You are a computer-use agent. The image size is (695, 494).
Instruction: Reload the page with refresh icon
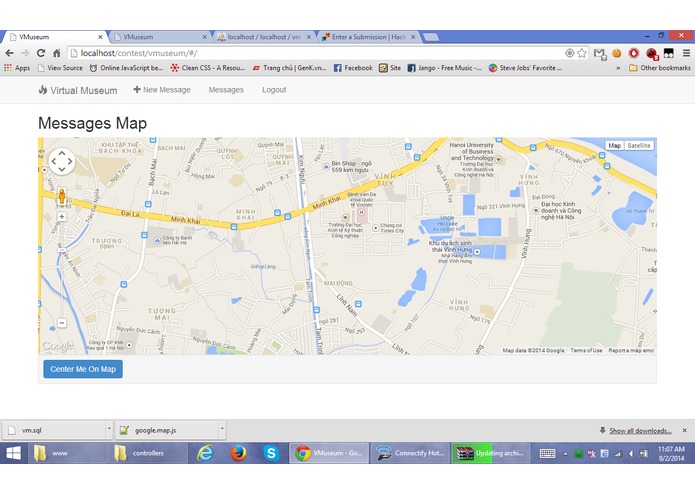tap(41, 53)
